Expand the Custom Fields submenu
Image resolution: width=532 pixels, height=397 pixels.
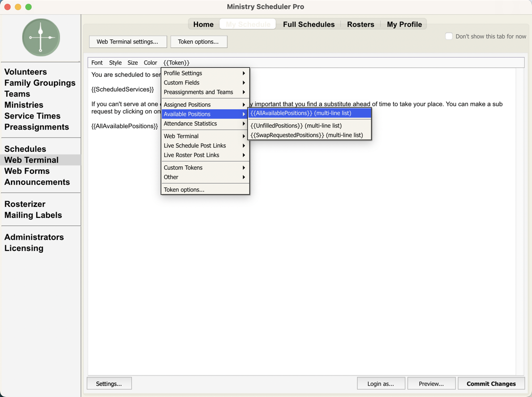(205, 82)
